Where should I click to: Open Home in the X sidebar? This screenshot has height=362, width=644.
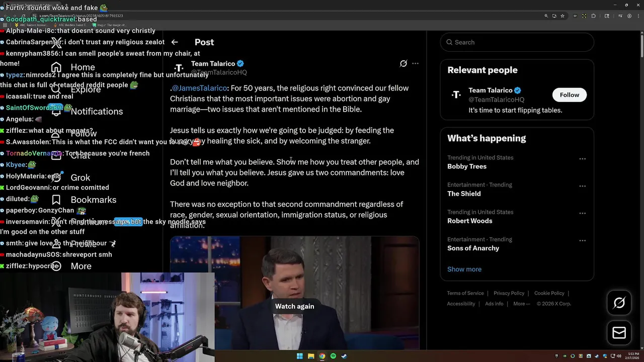click(x=72, y=67)
